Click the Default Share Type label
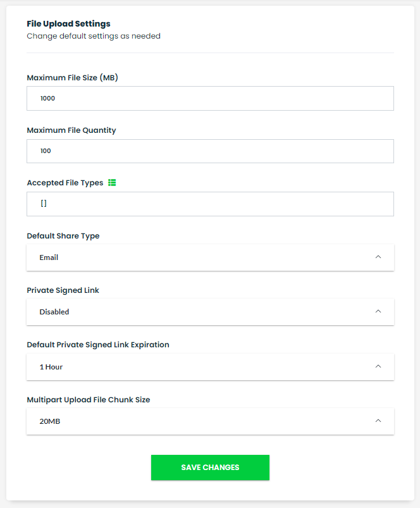 (x=63, y=236)
